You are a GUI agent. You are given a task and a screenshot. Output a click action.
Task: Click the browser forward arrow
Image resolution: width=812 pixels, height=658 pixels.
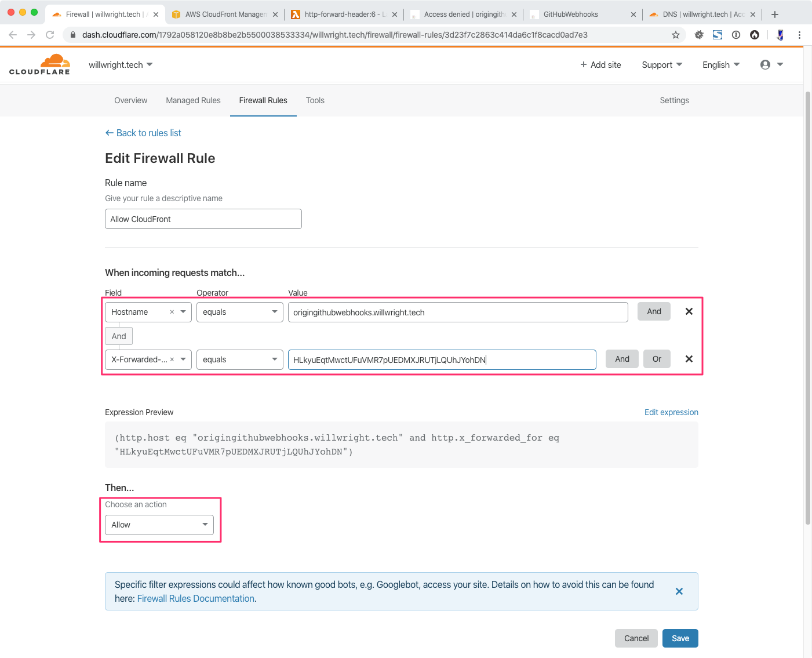point(31,35)
